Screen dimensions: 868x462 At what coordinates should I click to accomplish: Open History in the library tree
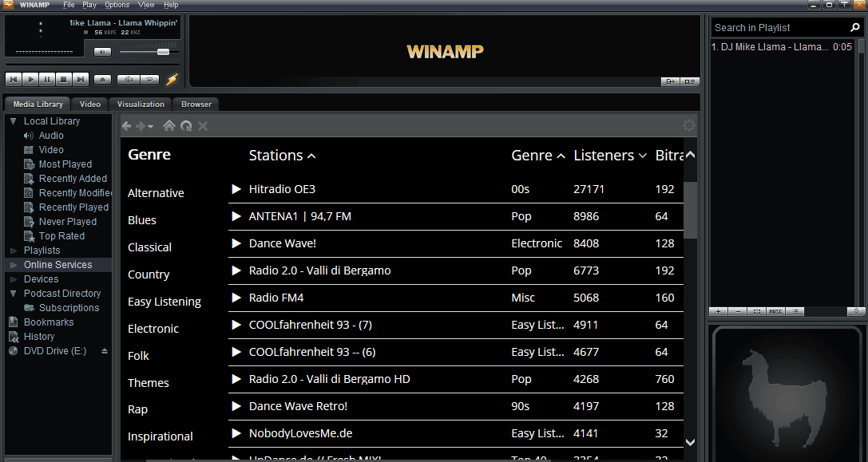coord(39,337)
